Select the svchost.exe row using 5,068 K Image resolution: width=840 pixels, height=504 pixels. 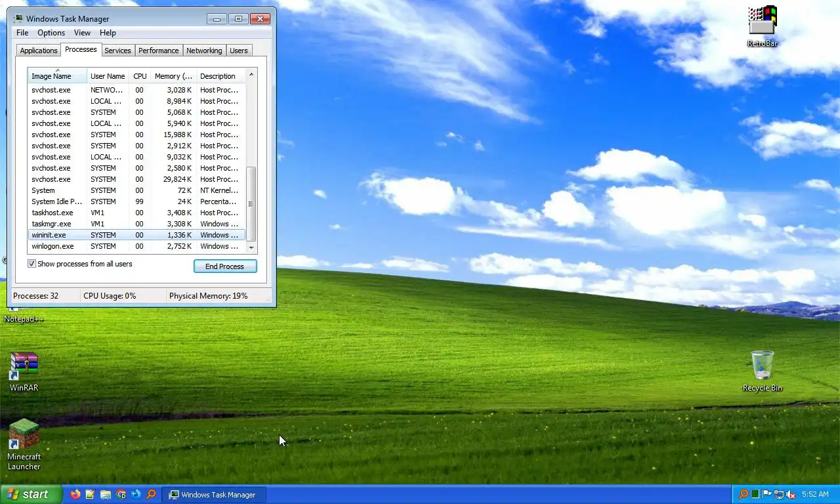(x=136, y=112)
